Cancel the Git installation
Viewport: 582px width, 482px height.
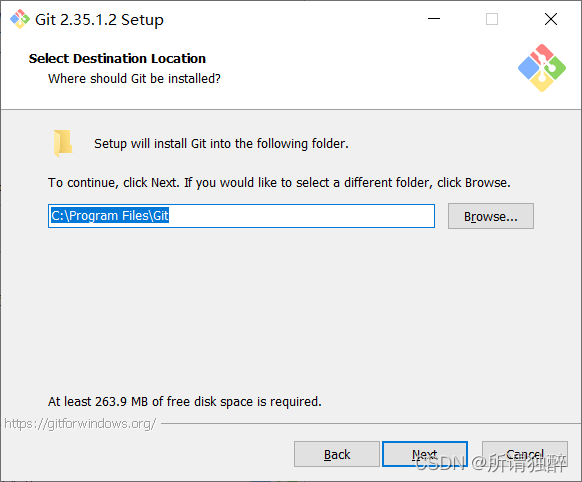click(x=524, y=454)
